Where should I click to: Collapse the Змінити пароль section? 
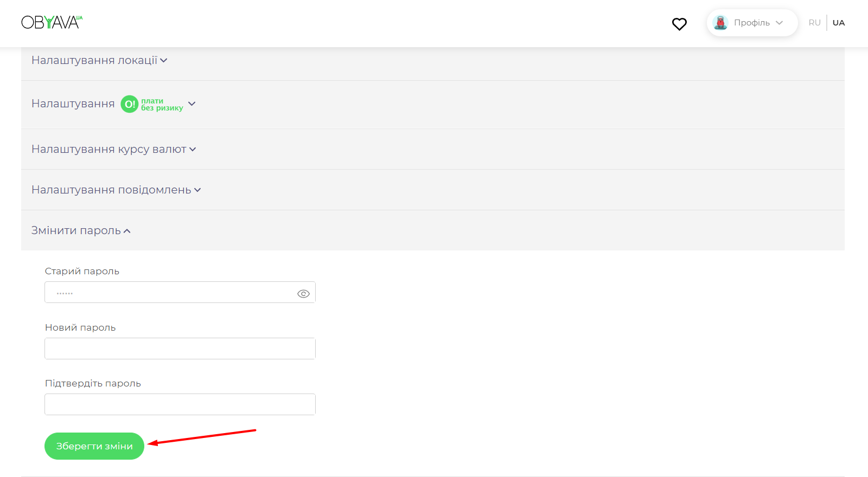[x=76, y=230]
